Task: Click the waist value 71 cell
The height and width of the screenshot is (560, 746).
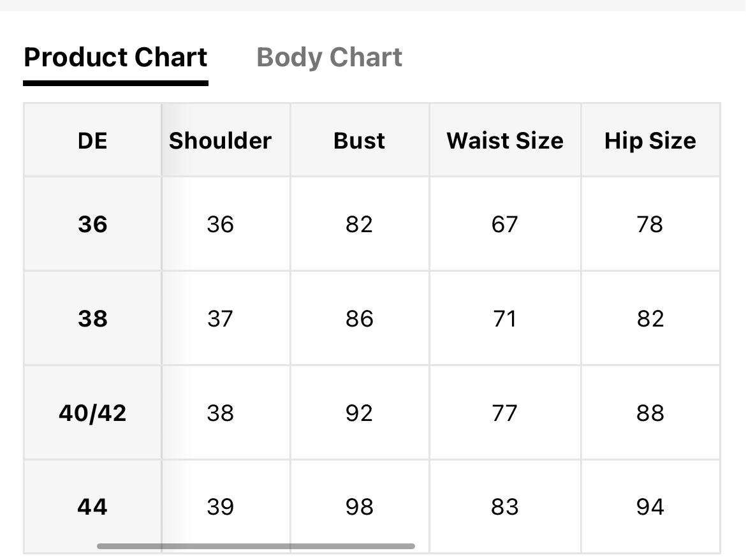Action: click(x=505, y=318)
